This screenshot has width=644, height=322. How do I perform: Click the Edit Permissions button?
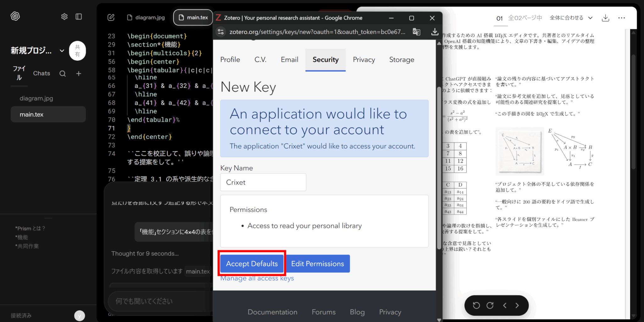click(318, 264)
